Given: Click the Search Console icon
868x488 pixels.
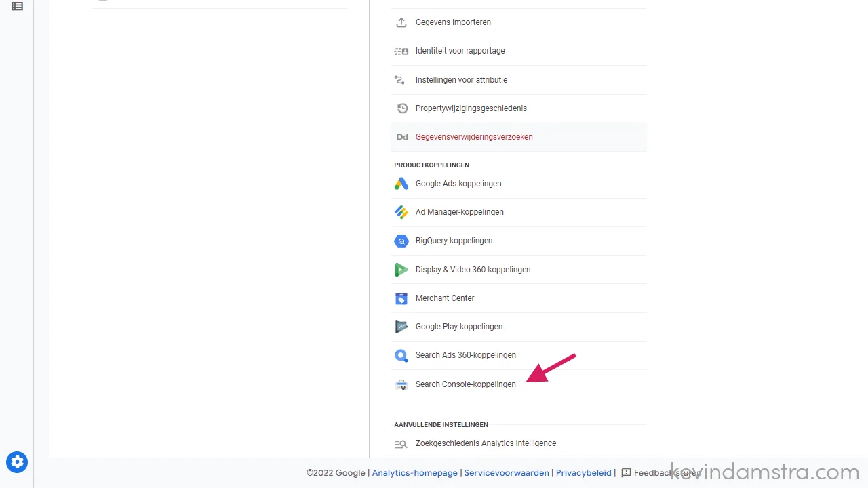Looking at the screenshot, I should point(401,384).
